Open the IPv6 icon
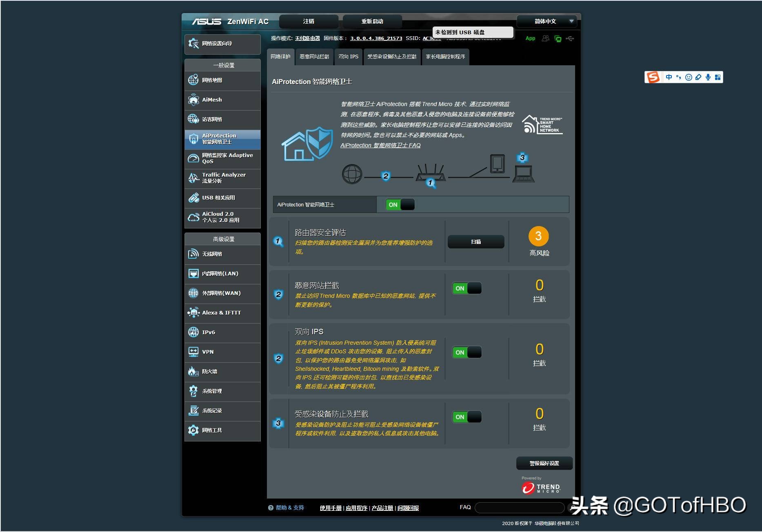Image resolution: width=762 pixels, height=532 pixels. tap(193, 332)
